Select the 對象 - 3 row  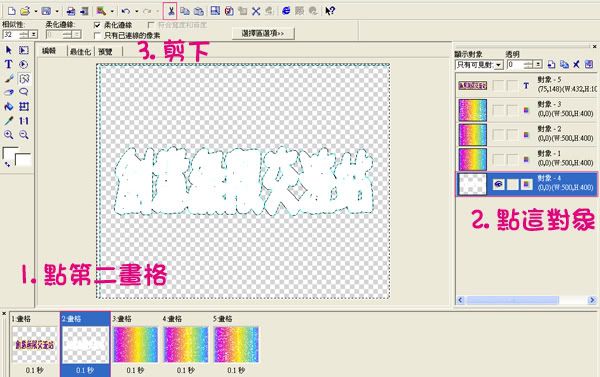pos(527,110)
